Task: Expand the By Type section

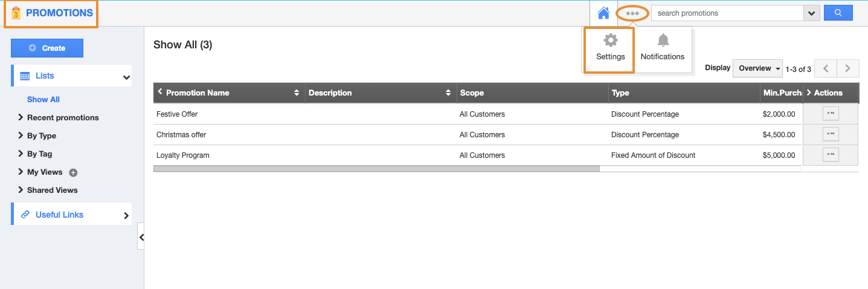Action: [x=41, y=135]
